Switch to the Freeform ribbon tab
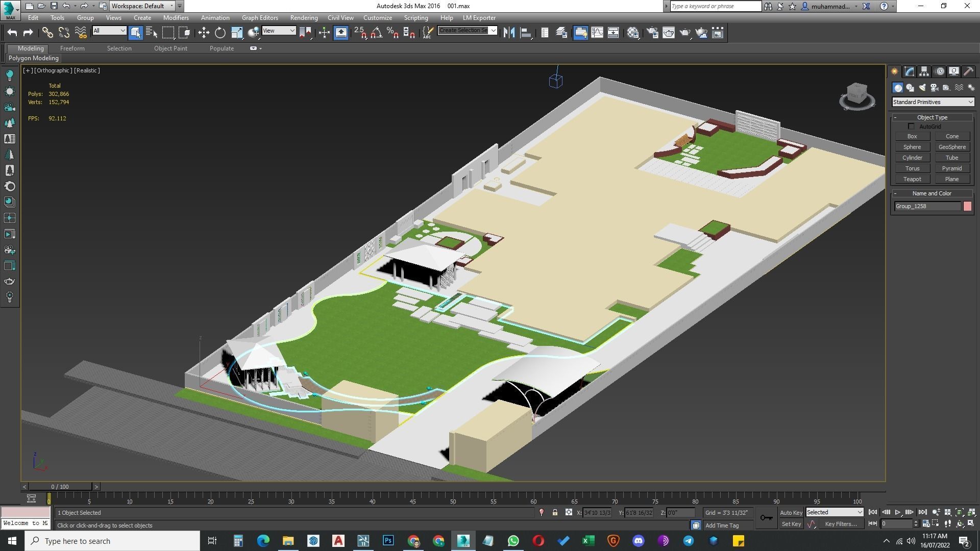Viewport: 980px width, 551px height. [x=72, y=48]
